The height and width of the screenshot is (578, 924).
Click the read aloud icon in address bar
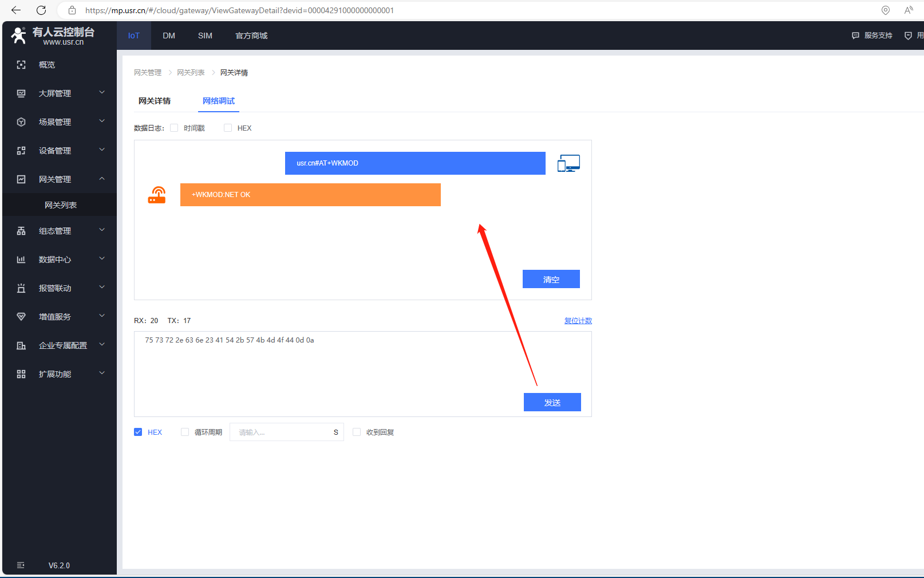[909, 10]
